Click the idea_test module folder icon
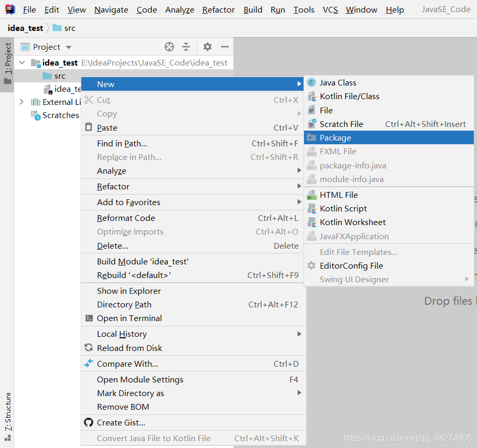The width and height of the screenshot is (477, 448). 36,63
